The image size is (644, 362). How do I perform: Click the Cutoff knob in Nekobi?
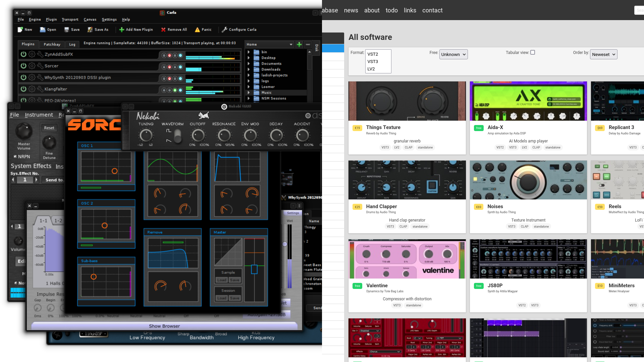pyautogui.click(x=198, y=135)
